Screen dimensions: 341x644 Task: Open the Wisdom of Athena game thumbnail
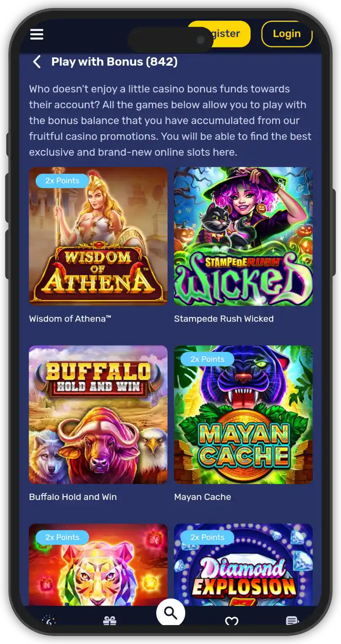[98, 236]
